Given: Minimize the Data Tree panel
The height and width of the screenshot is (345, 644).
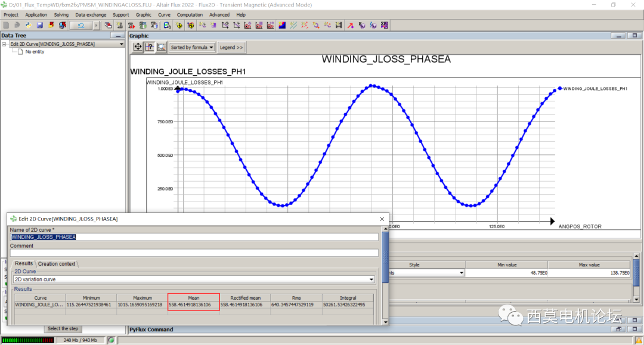Looking at the screenshot, I should pyautogui.click(x=118, y=36).
